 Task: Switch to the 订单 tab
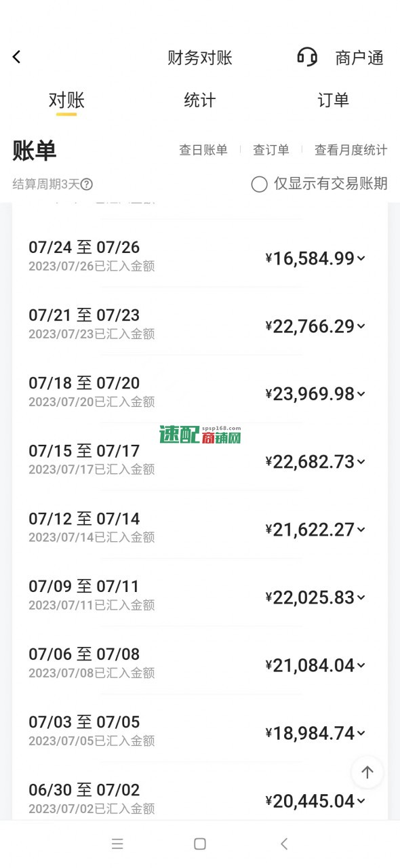click(x=334, y=100)
